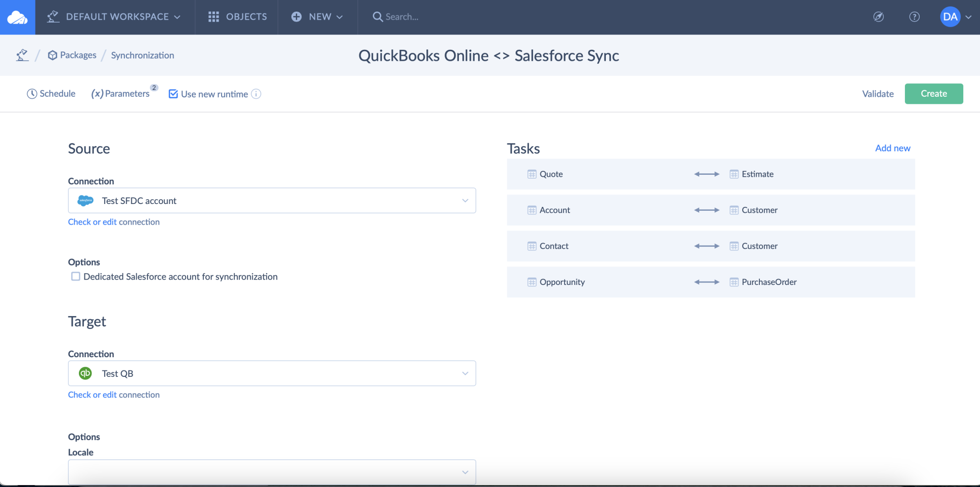Viewport: 980px width, 487px height.
Task: Click the PurchaseOrder target
Action: point(769,282)
